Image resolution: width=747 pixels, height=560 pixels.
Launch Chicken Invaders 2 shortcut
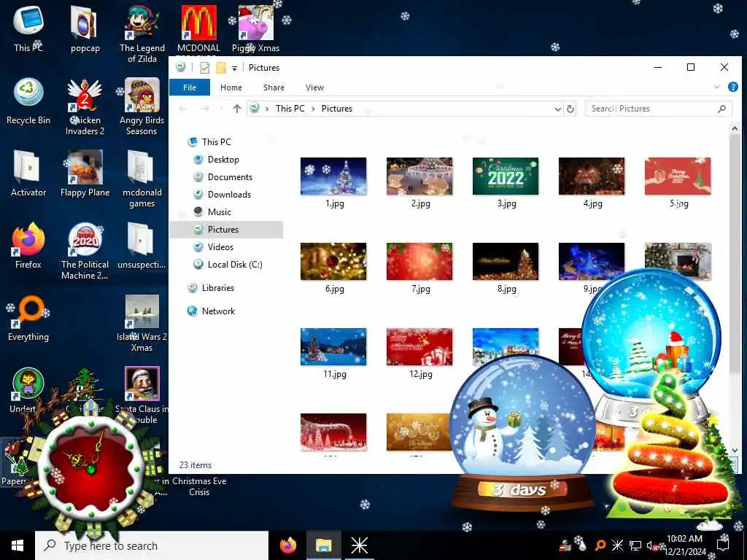(85, 106)
